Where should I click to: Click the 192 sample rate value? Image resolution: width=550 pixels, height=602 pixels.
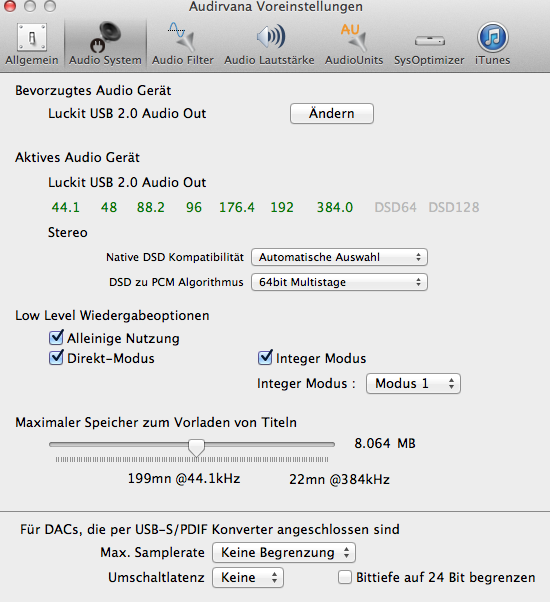pyautogui.click(x=282, y=207)
